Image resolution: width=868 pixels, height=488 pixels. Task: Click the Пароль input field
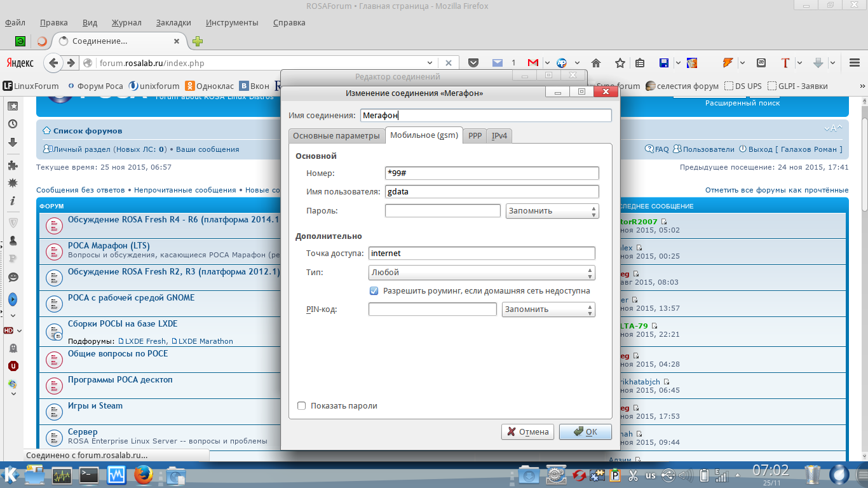point(442,210)
